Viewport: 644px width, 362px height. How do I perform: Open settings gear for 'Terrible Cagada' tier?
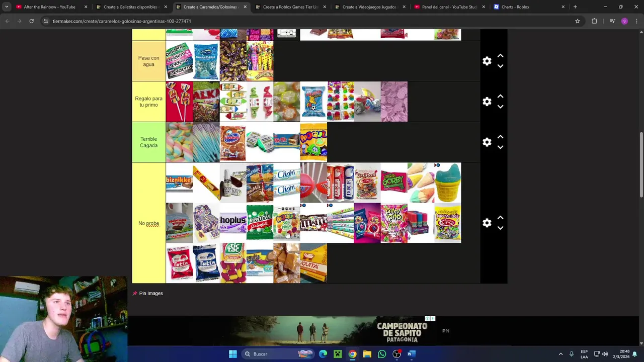pyautogui.click(x=487, y=142)
